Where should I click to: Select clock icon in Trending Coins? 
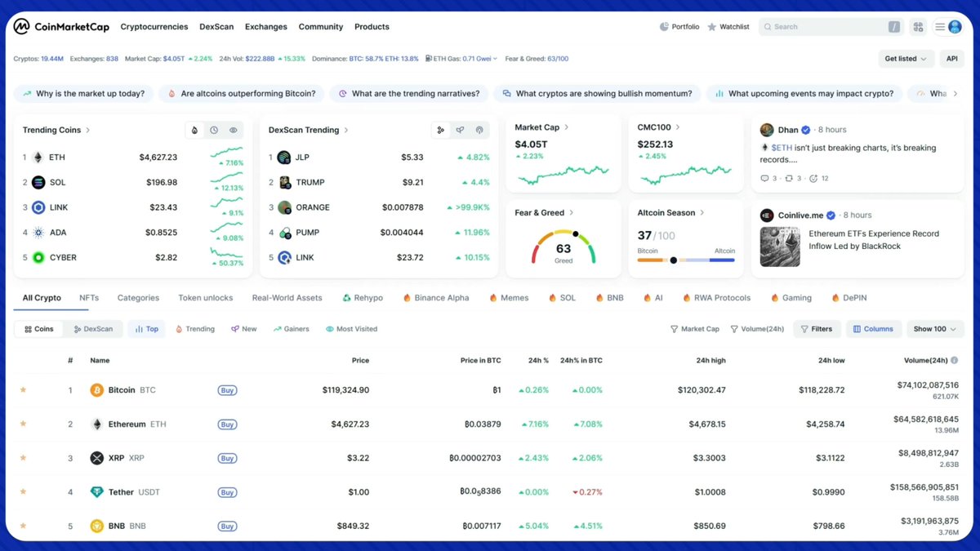pyautogui.click(x=214, y=130)
